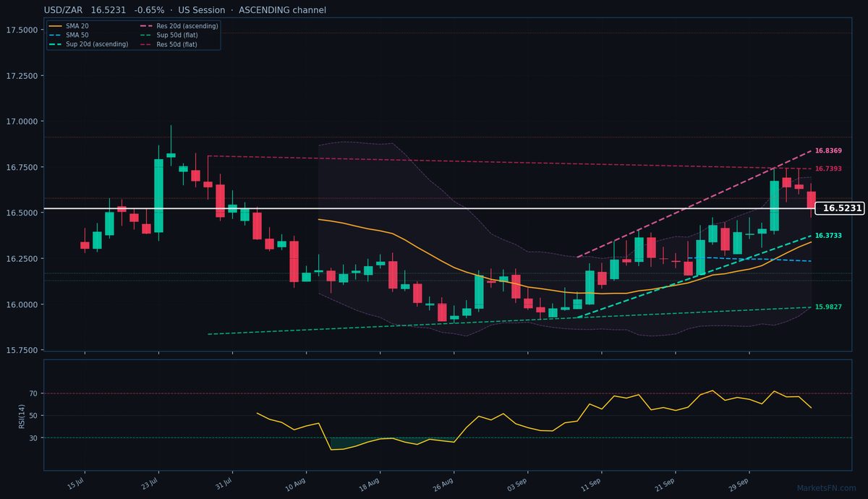Screen dimensions: 868x499
Task: Click the USD/ZAR pair symbol in title
Action: point(64,10)
